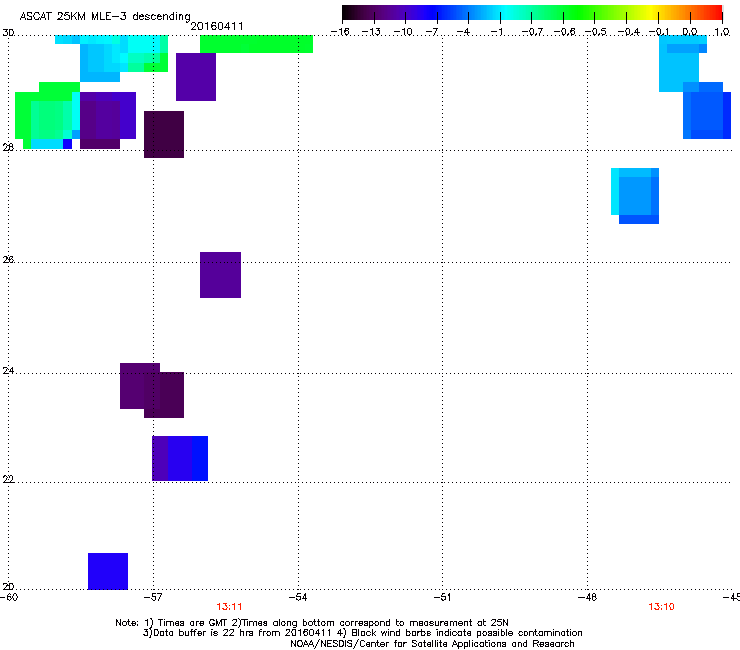This screenshot has width=740, height=650.
Task: Click the date label 20160411
Action: click(x=217, y=26)
